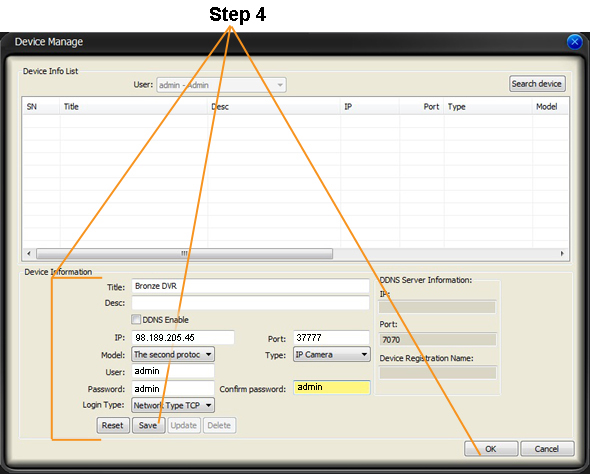Click the Reset button

(113, 425)
